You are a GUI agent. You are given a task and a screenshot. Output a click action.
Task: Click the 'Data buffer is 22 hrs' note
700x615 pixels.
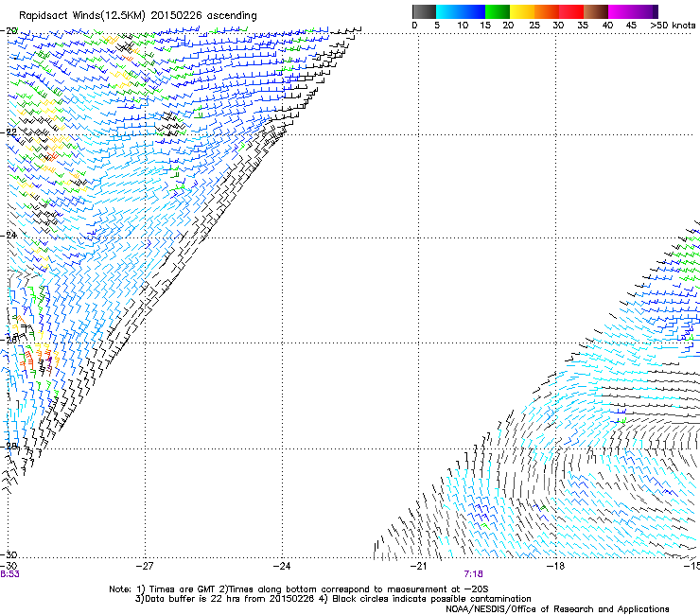click(333, 599)
